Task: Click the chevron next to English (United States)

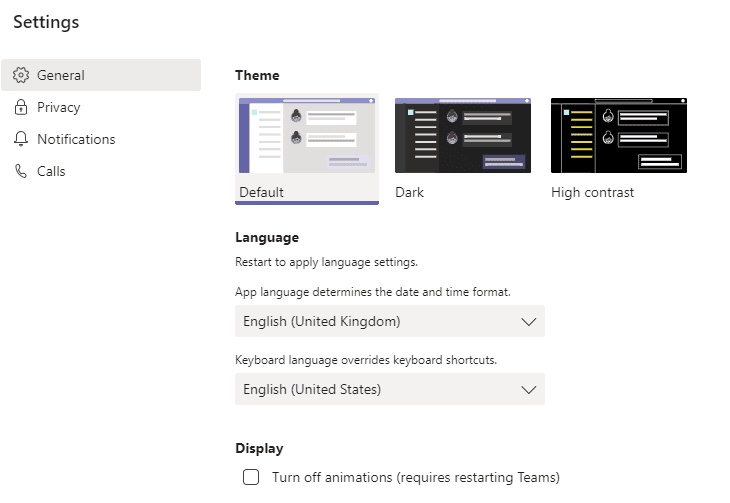Action: tap(529, 389)
